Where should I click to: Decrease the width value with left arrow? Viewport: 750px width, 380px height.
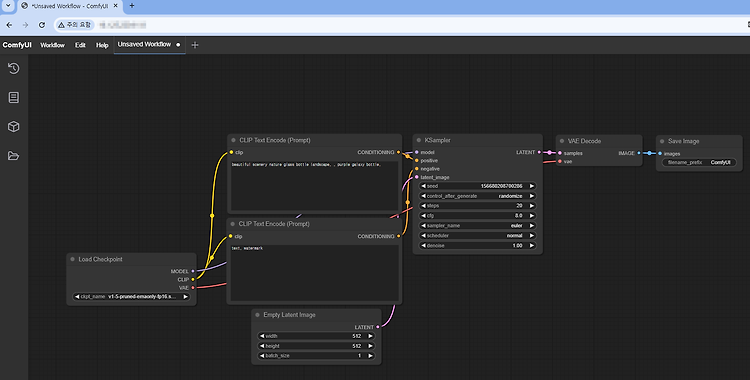(x=262, y=336)
